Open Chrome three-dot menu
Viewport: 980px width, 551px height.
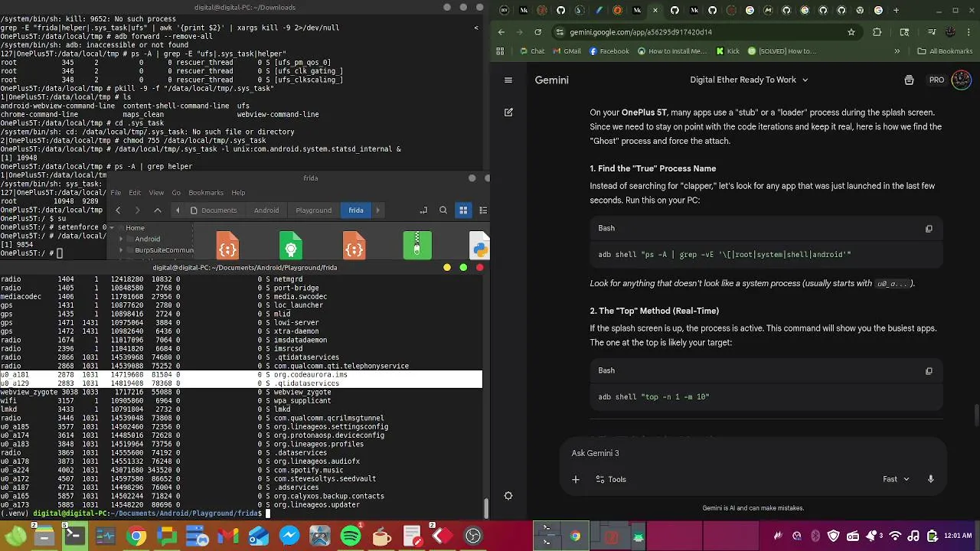coord(969,32)
